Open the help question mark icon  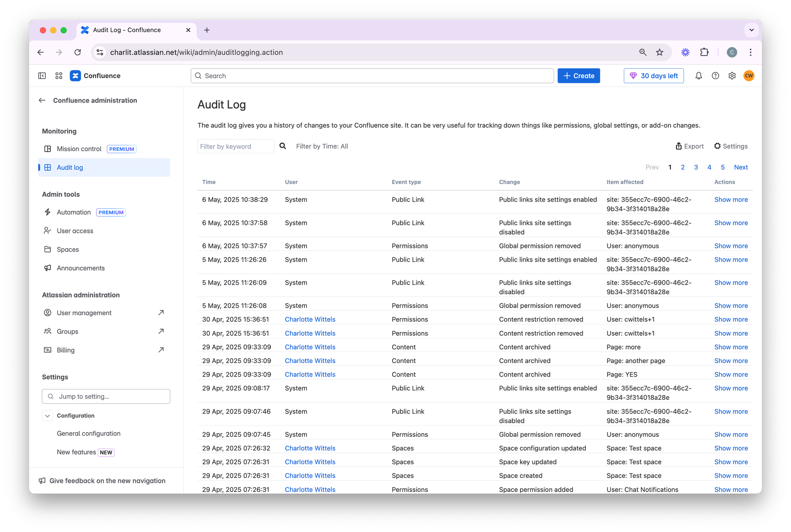click(x=716, y=76)
